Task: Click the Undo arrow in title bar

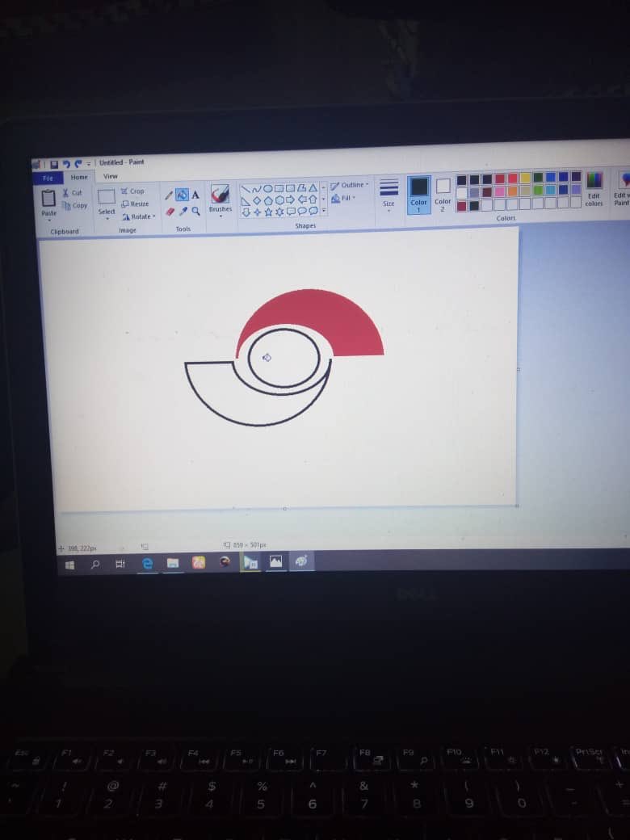Action: pos(66,164)
